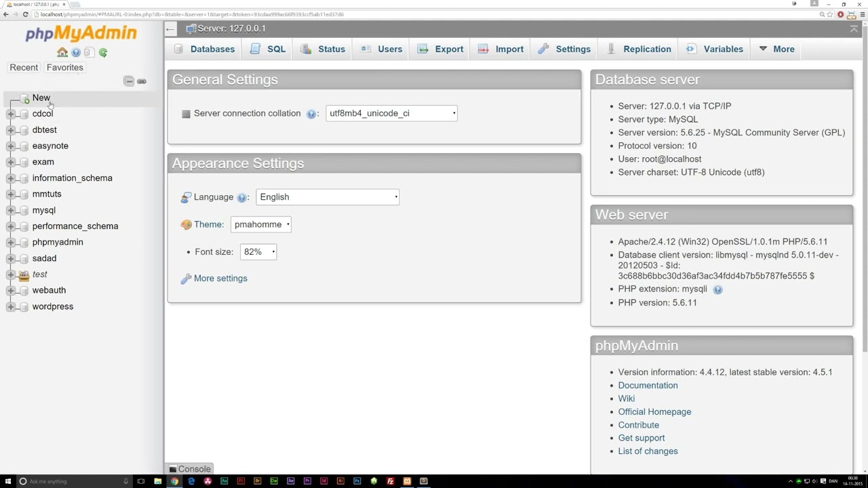The width and height of the screenshot is (868, 488).
Task: Open Adobe Dreamweaver from taskbar
Action: tap(274, 481)
